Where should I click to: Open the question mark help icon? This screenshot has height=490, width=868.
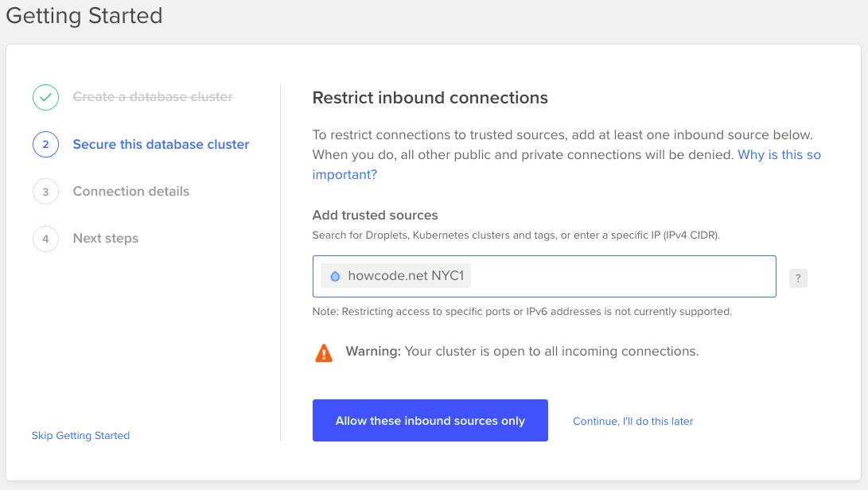[798, 278]
